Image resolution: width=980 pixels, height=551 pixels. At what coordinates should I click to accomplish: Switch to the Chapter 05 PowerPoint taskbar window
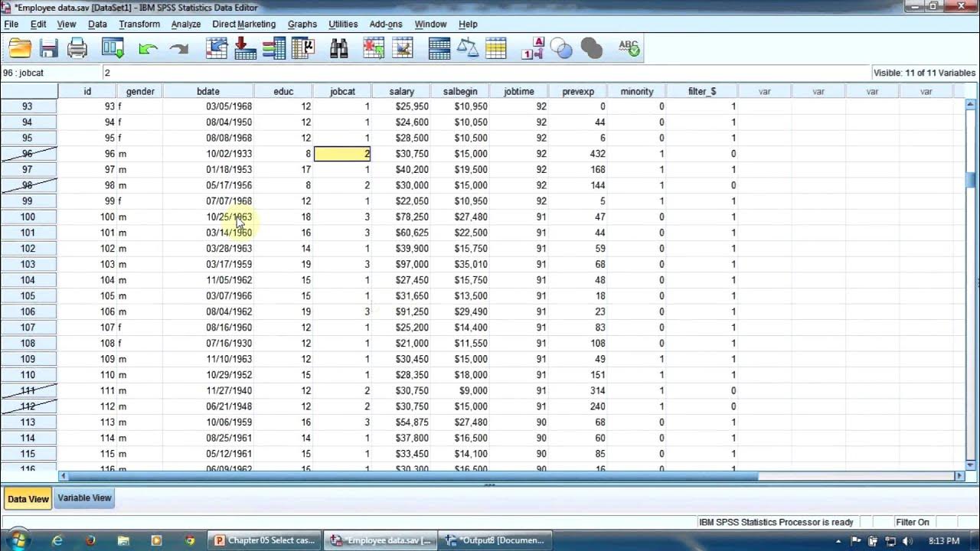[x=265, y=540]
